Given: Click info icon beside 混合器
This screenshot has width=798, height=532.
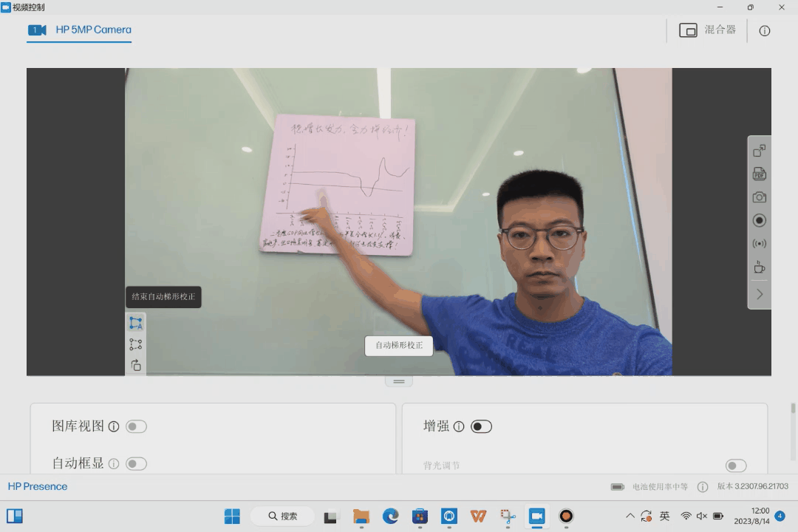Looking at the screenshot, I should point(765,31).
